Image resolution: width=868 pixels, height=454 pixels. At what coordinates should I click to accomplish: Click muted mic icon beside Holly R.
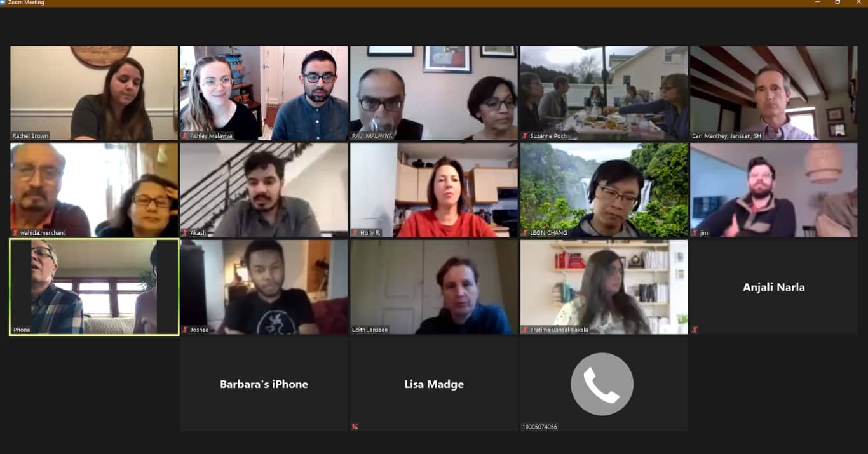click(x=355, y=233)
